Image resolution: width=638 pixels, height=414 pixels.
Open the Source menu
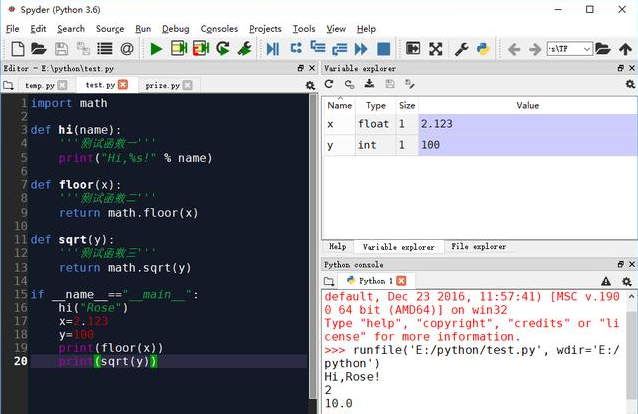pos(110,29)
